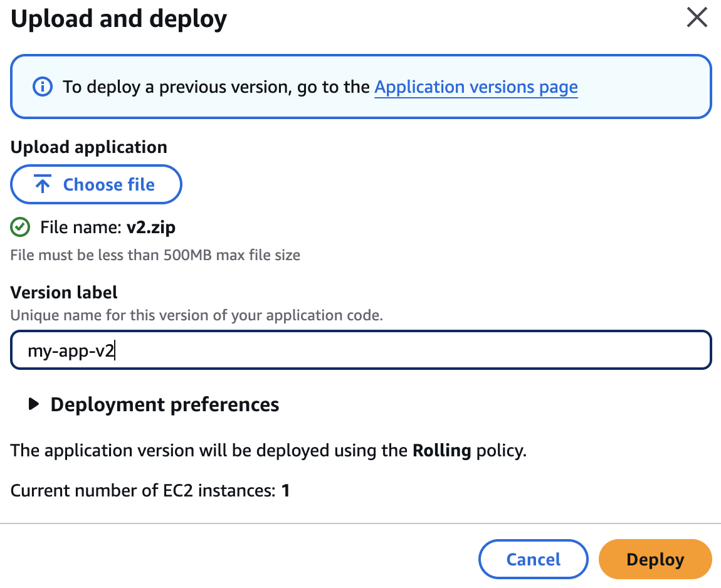Click the 500MB max file size hint
Image resolution: width=721 pixels, height=588 pixels.
(x=155, y=255)
